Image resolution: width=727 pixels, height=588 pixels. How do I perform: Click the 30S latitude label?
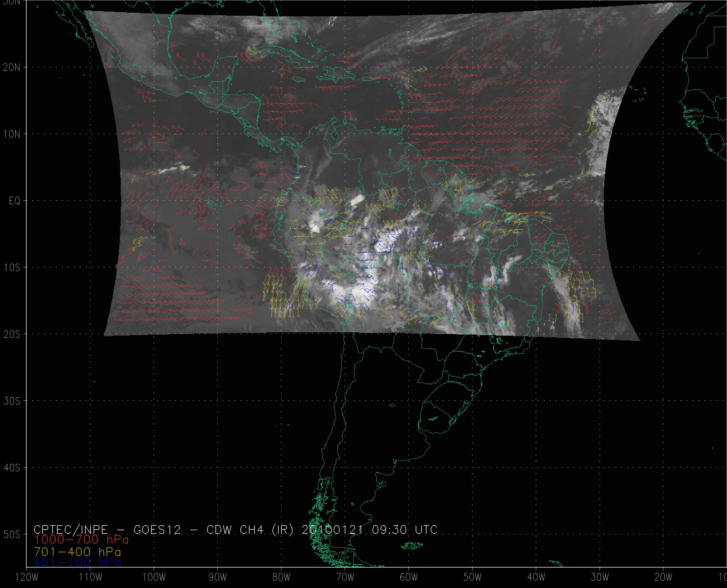tap(12, 401)
